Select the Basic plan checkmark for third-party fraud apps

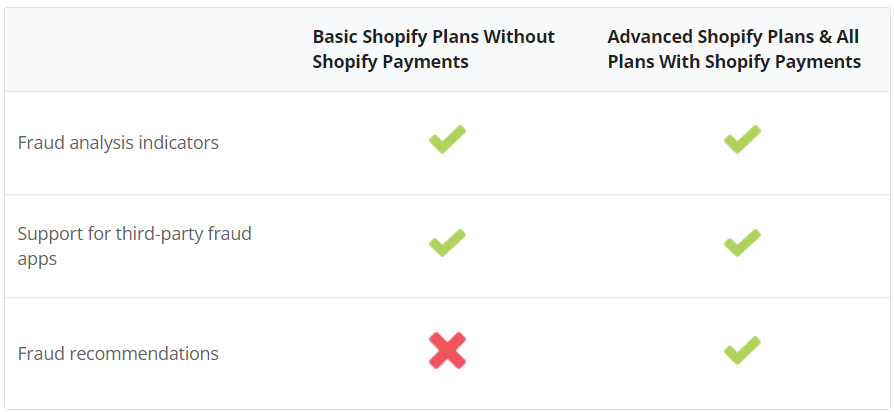448,243
